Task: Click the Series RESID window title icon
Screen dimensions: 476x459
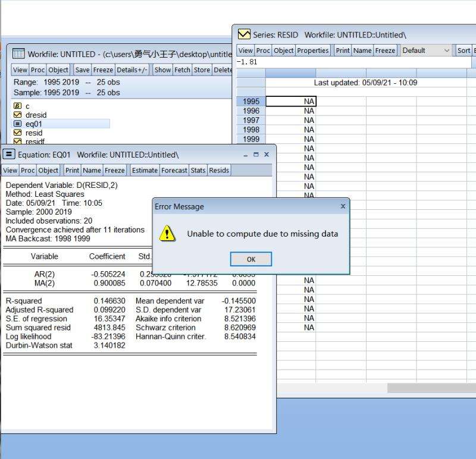Action: (244, 34)
